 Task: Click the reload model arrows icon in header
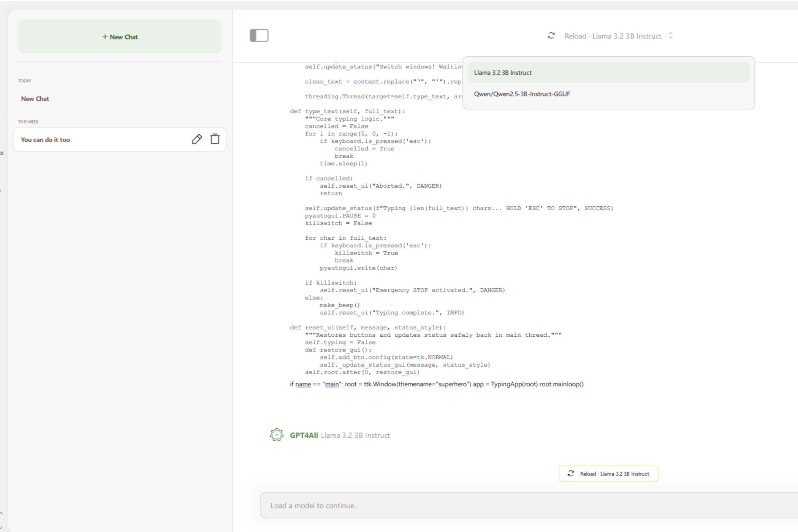click(x=551, y=36)
